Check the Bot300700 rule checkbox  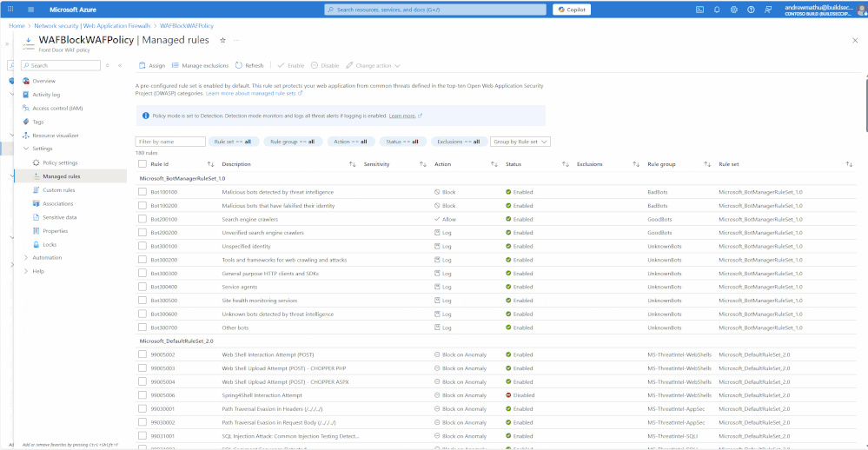[142, 328]
